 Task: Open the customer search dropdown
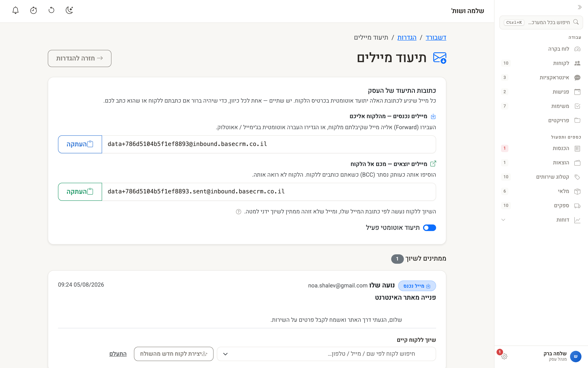(x=326, y=354)
